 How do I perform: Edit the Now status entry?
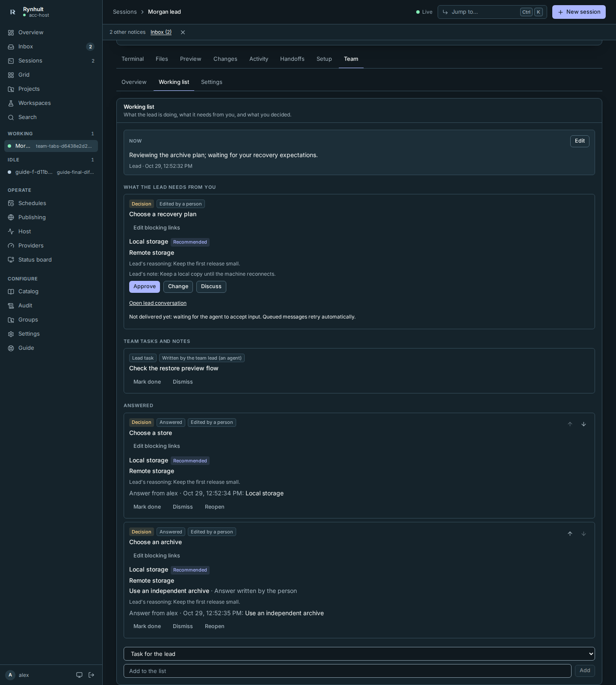[580, 141]
